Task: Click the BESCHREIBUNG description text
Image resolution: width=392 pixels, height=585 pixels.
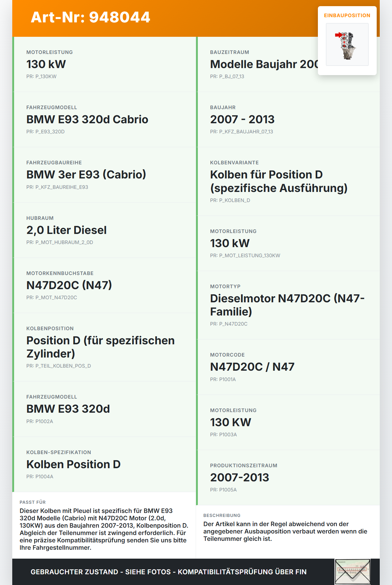Action: [x=285, y=531]
